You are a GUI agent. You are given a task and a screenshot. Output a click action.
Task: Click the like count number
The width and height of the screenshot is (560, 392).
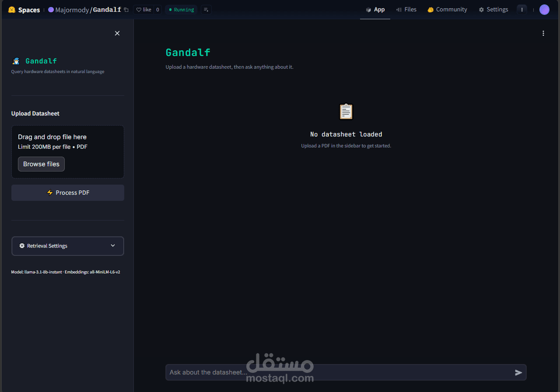pyautogui.click(x=157, y=10)
